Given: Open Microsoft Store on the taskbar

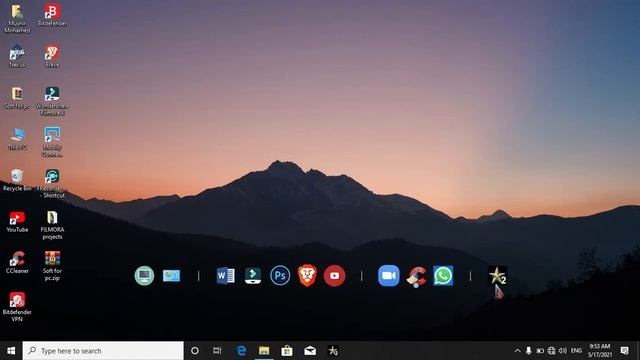Looking at the screenshot, I should point(287,351).
